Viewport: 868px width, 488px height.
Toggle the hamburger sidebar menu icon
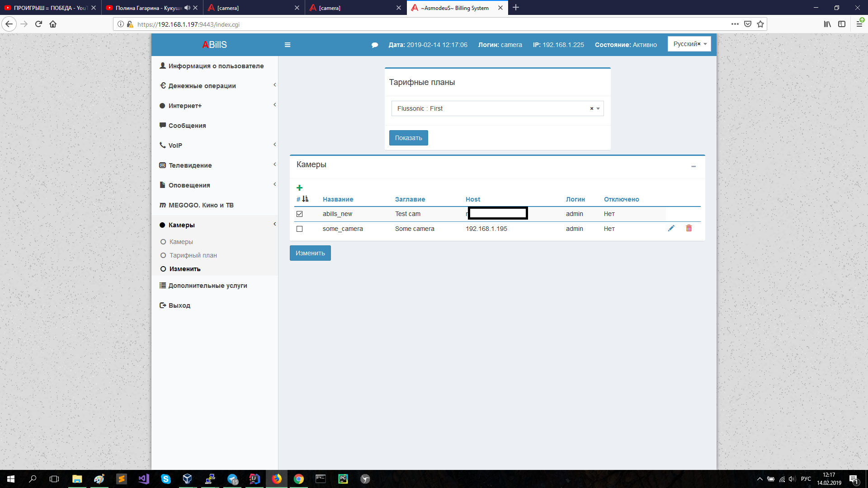(288, 45)
